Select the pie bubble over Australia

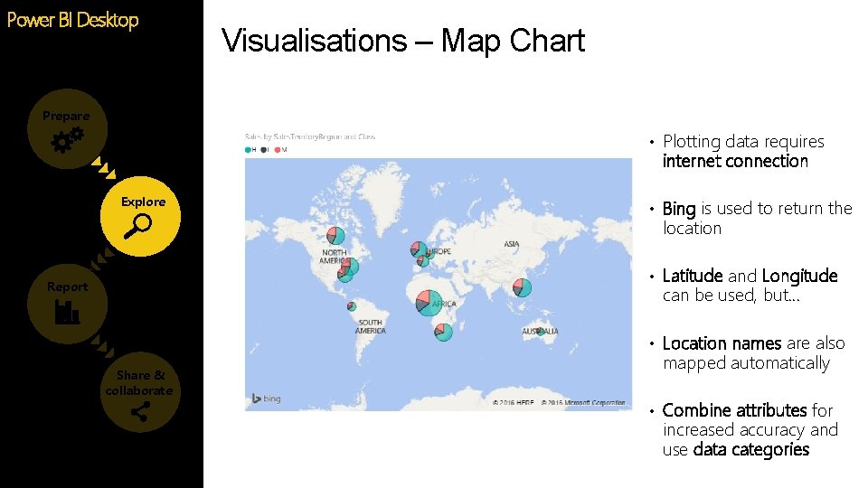(x=541, y=332)
